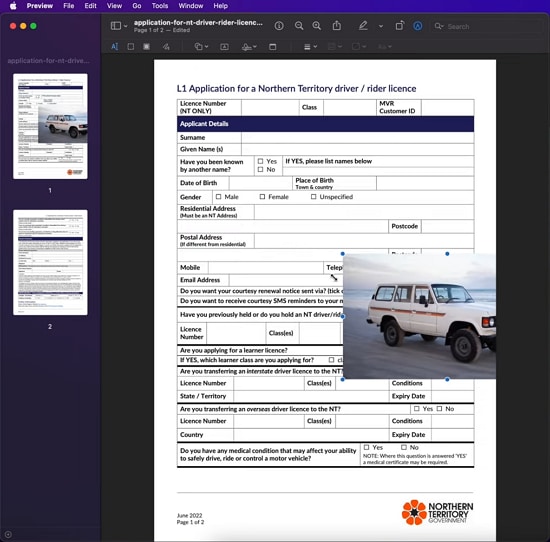Click the Mobile number field

(266, 267)
